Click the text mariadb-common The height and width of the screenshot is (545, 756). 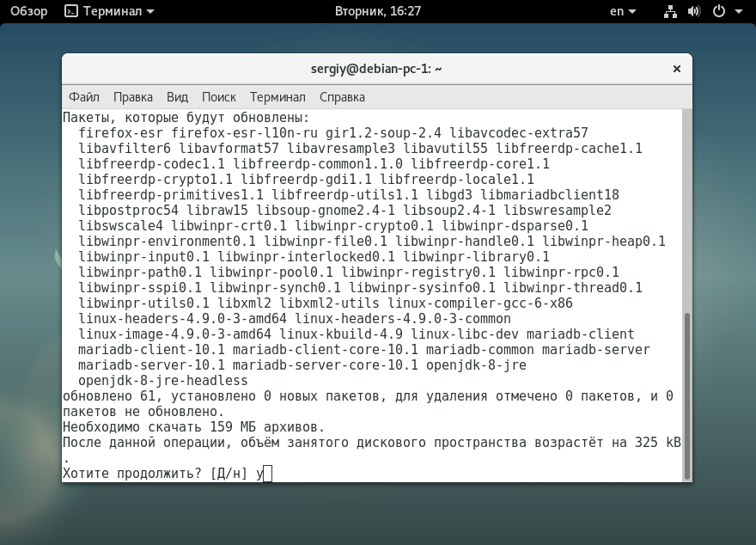coord(480,350)
